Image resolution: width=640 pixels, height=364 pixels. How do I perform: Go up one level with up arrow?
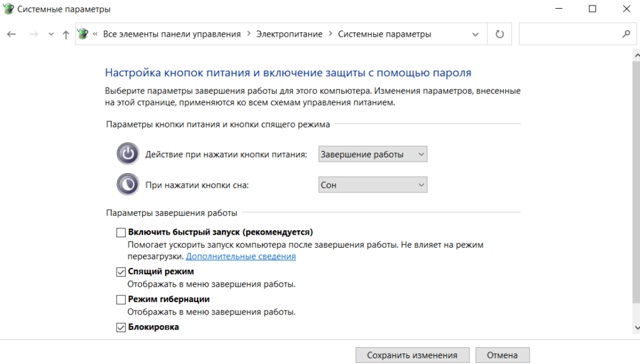coord(66,34)
